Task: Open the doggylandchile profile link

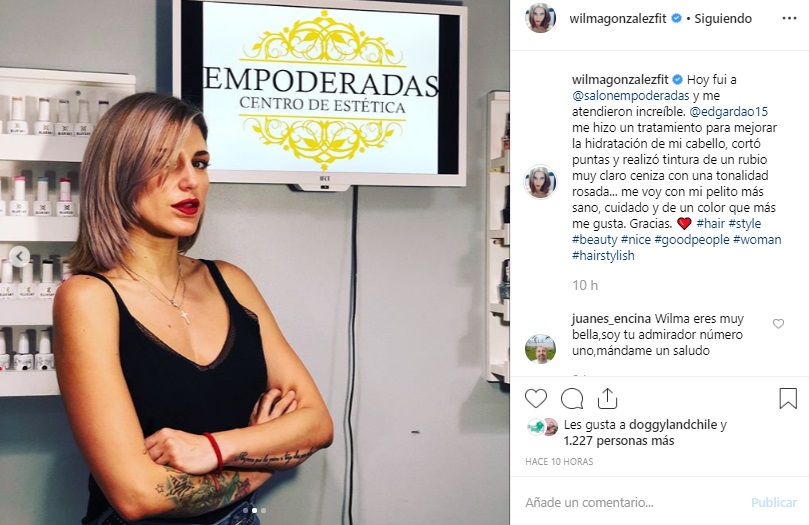Action: (673, 425)
